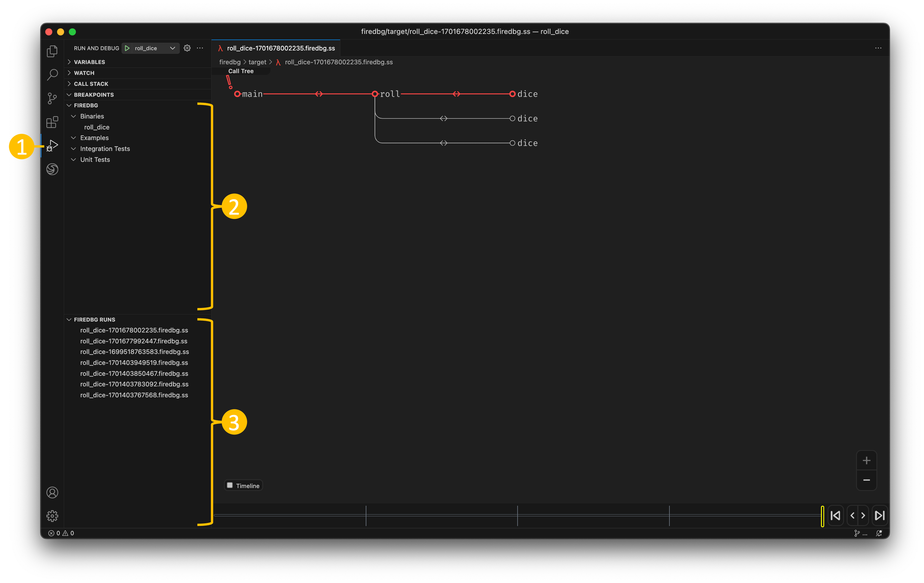This screenshot has height=583, width=924.
Task: Open the Explorer view in the activity bar
Action: (52, 51)
